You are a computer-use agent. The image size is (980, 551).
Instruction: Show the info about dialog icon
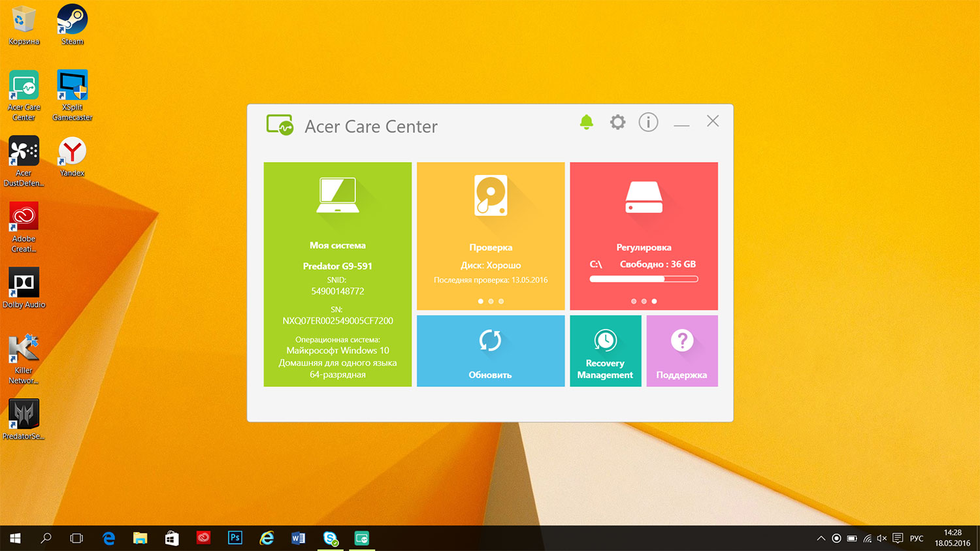[x=648, y=122]
